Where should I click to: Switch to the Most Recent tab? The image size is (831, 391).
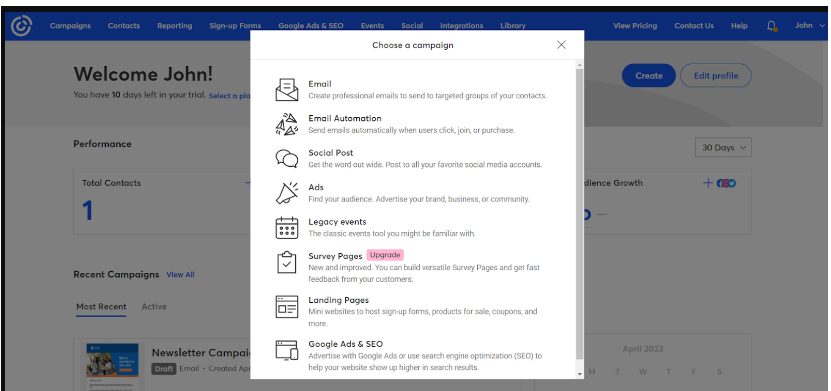click(101, 306)
